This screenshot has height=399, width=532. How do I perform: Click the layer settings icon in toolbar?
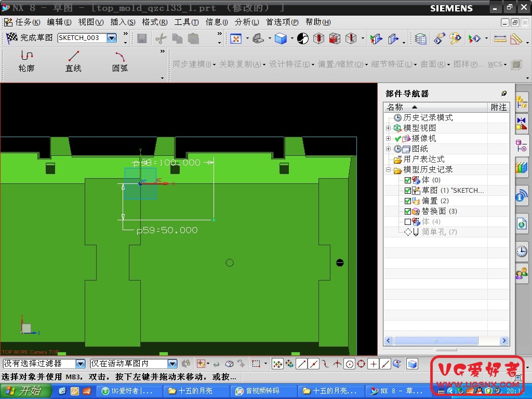click(421, 38)
